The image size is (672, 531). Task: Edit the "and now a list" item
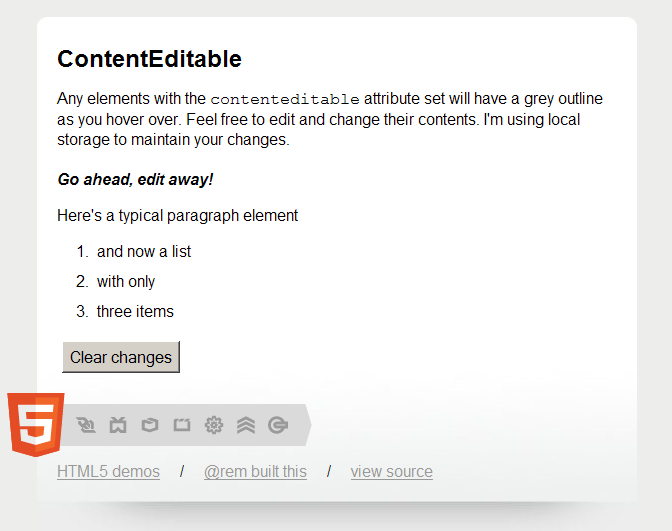tap(144, 252)
